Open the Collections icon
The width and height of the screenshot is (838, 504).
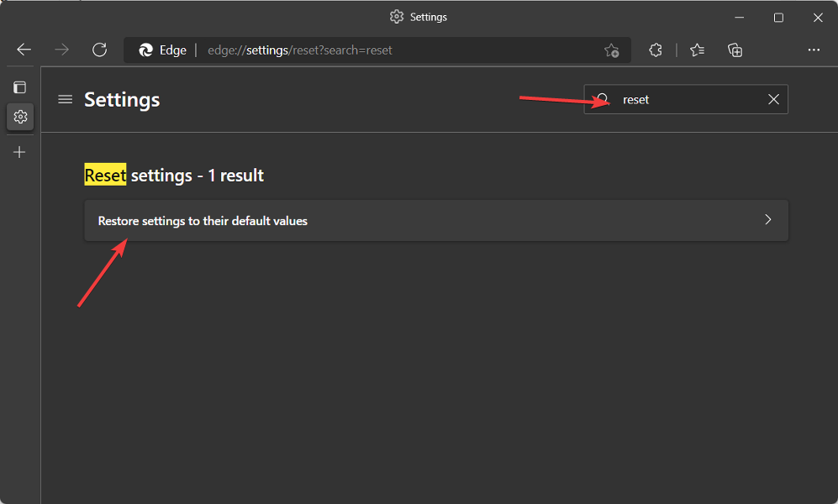click(735, 50)
